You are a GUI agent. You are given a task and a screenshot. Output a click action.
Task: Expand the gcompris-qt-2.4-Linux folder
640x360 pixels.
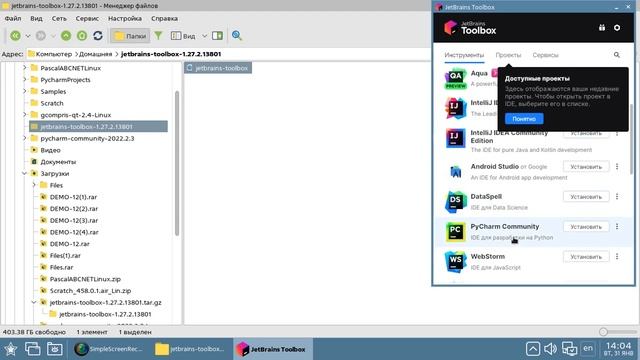(24, 115)
